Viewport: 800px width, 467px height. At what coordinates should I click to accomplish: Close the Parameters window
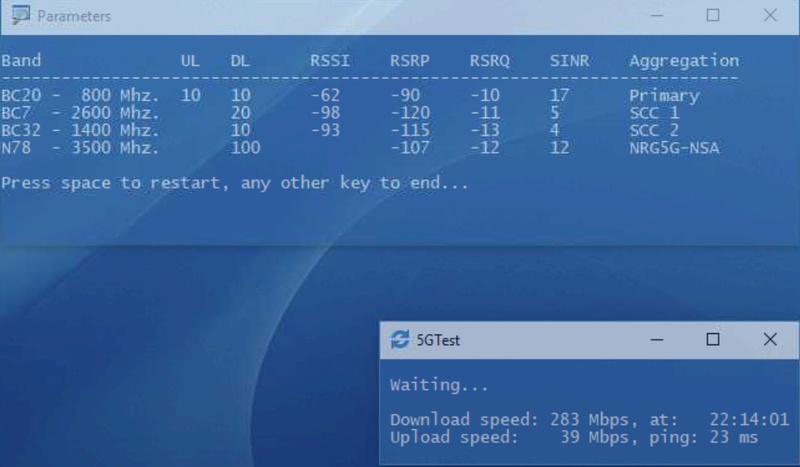pyautogui.click(x=770, y=16)
